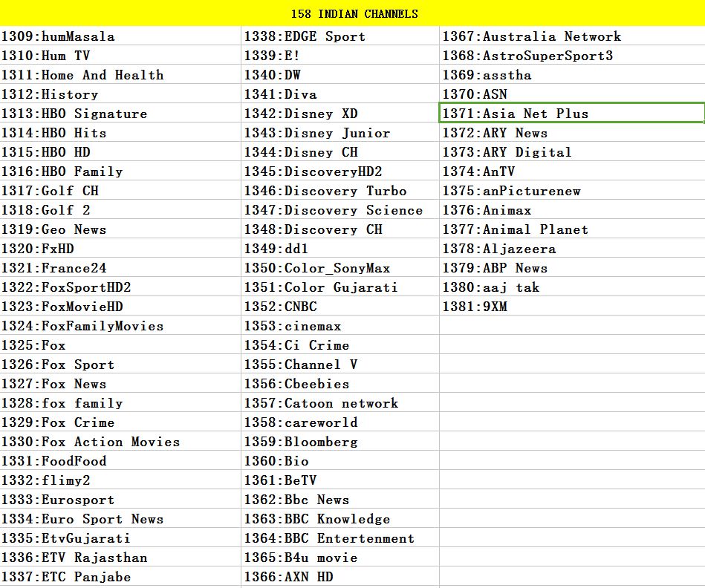Screen dimensions: 705x588
Task: Click cell '1311:Home And Health'
Action: pos(120,74)
